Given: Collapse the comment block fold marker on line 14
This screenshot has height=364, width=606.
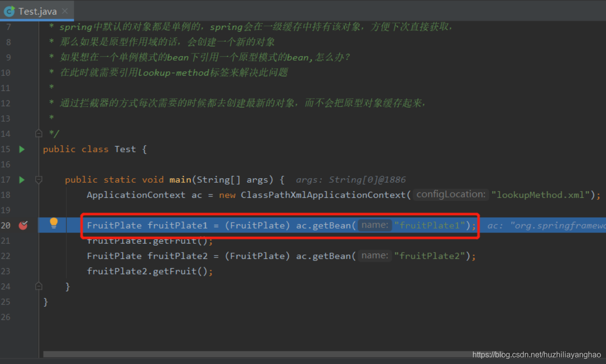Looking at the screenshot, I should point(39,133).
